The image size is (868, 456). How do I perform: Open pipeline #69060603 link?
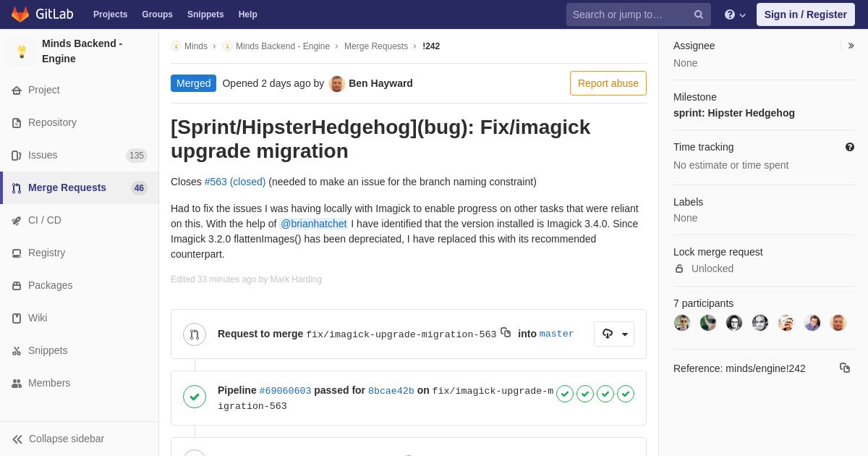click(x=285, y=391)
